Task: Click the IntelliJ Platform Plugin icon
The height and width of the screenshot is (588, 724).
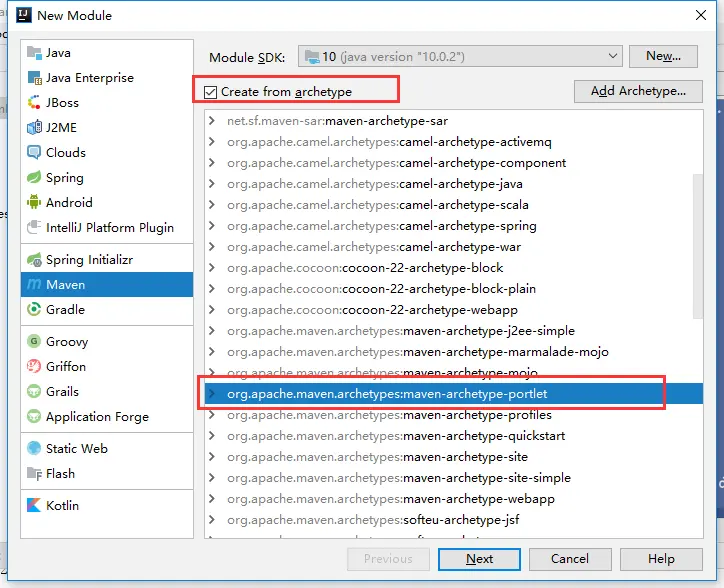Action: 34,227
